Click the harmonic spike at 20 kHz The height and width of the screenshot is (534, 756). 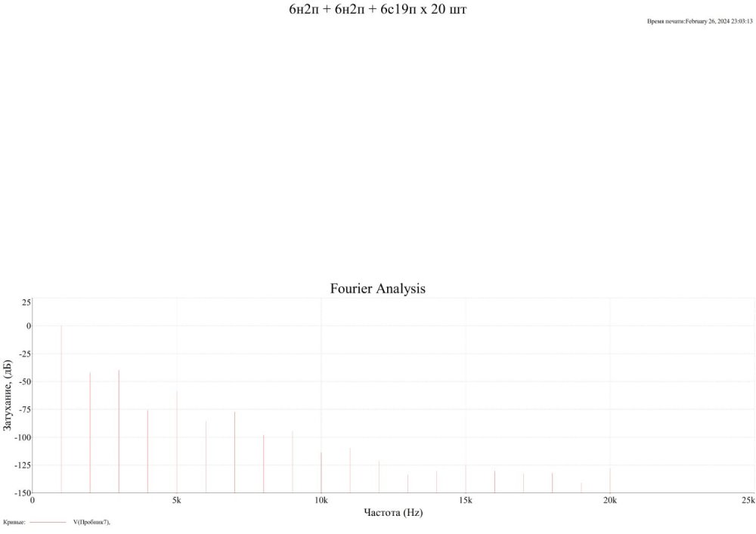[x=610, y=480]
